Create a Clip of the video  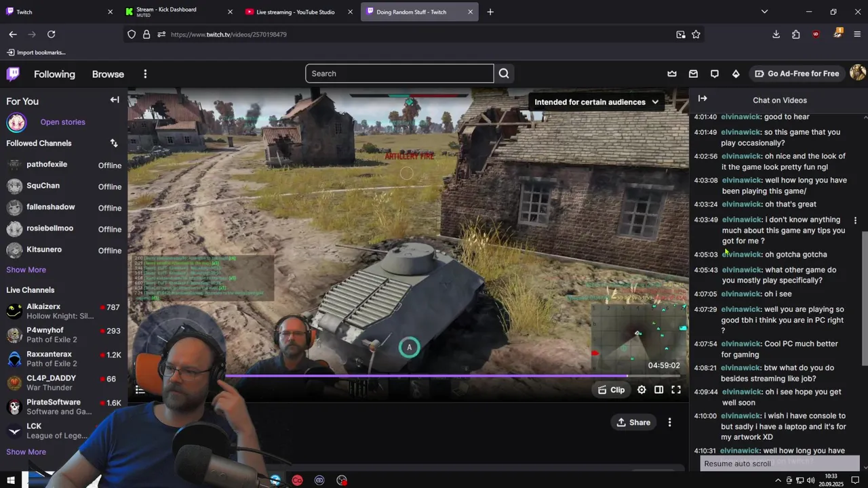click(610, 390)
